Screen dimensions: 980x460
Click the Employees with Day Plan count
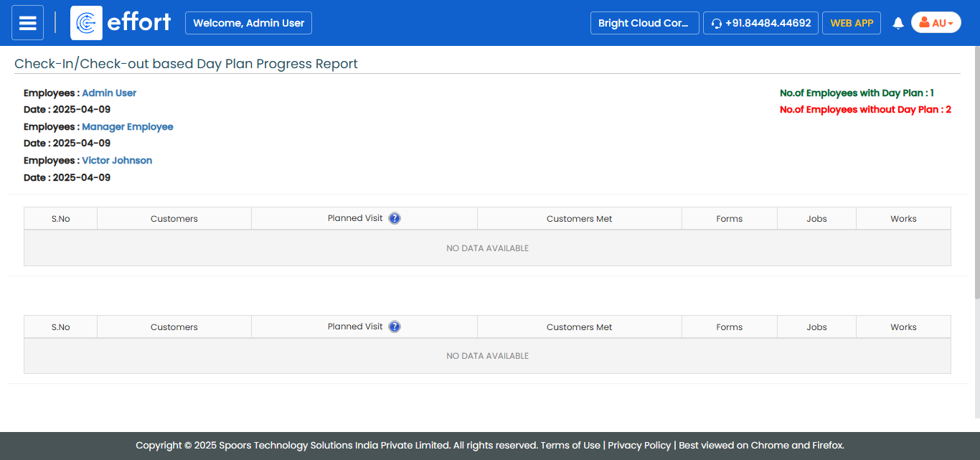(857, 93)
